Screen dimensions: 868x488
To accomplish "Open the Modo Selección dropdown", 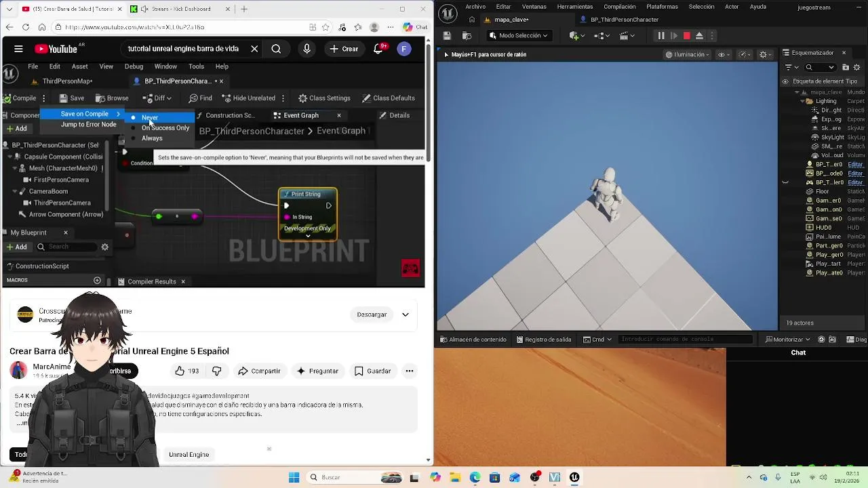I will (x=519, y=36).
